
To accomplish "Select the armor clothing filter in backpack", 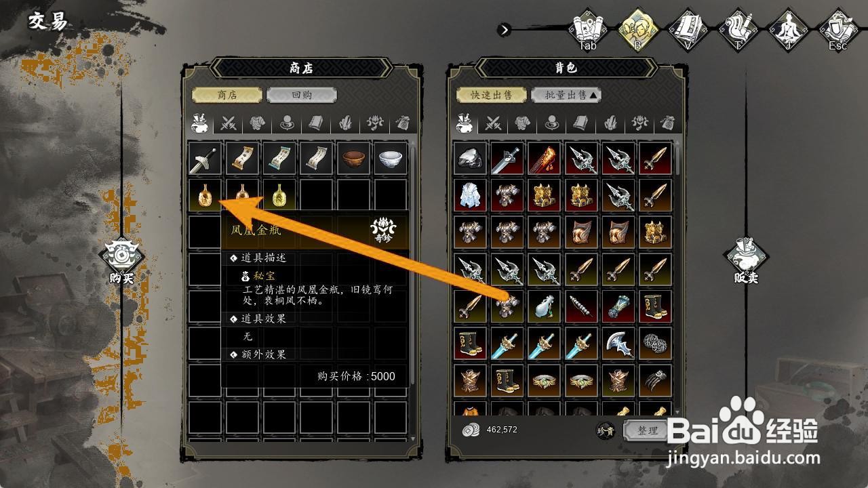I will 521,123.
